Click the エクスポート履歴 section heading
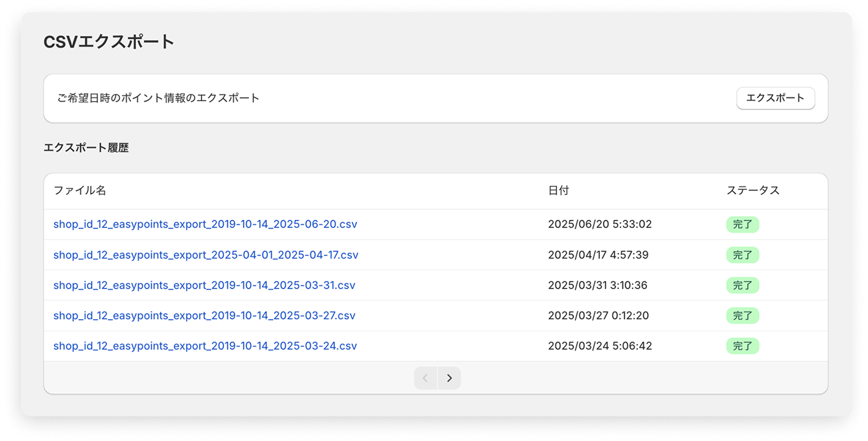Viewport: 868px width, 441px height. click(86, 148)
